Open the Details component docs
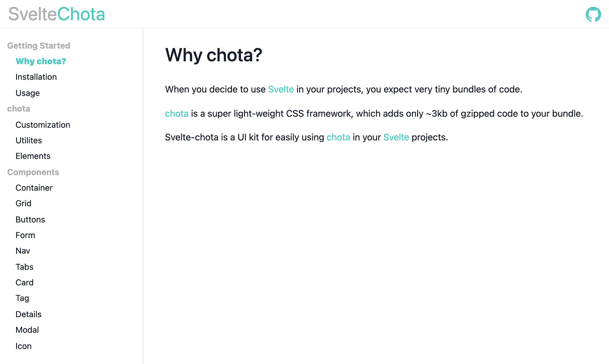609x364 pixels. [28, 314]
